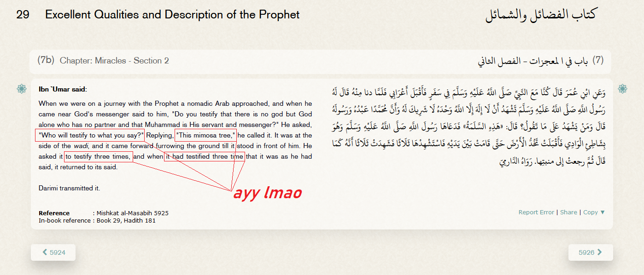This screenshot has height=275, width=644.
Task: Click the narrator line 'Ibn `Umar said:'
Action: pyautogui.click(x=63, y=90)
